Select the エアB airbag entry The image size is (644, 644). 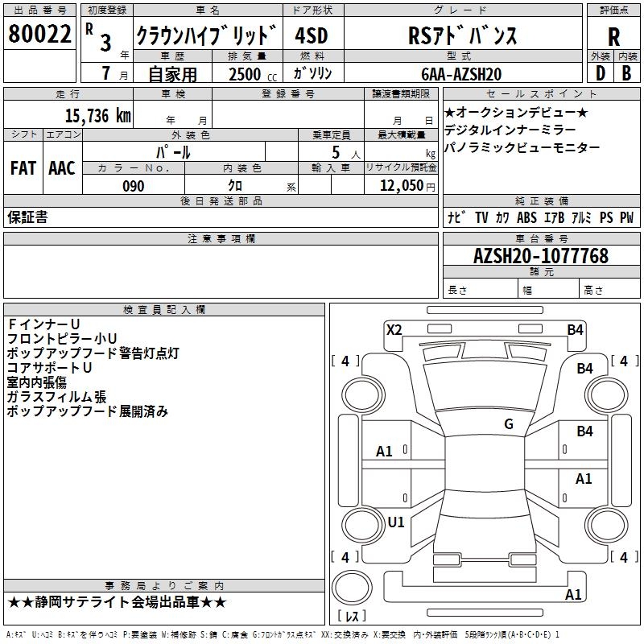[554, 217]
